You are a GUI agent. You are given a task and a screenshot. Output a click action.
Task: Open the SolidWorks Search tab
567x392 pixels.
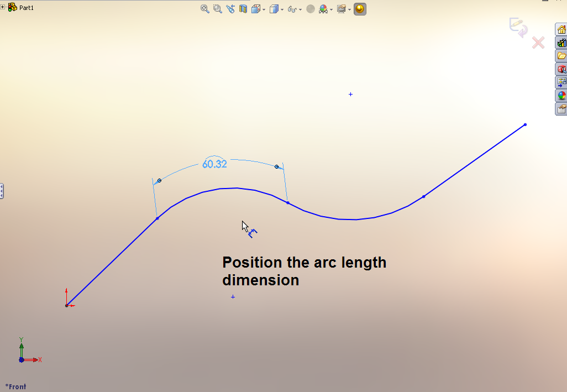561,69
